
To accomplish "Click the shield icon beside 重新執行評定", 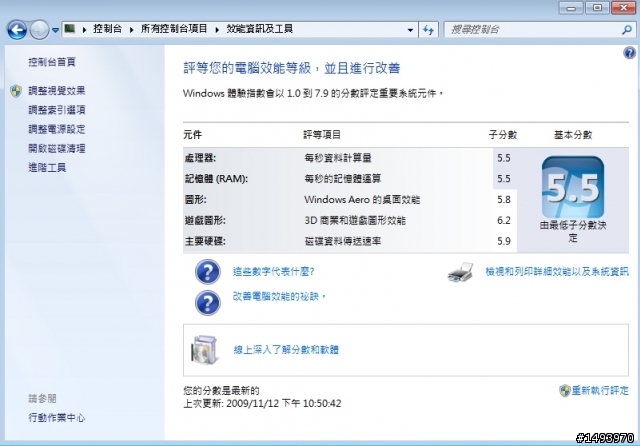I will [564, 391].
